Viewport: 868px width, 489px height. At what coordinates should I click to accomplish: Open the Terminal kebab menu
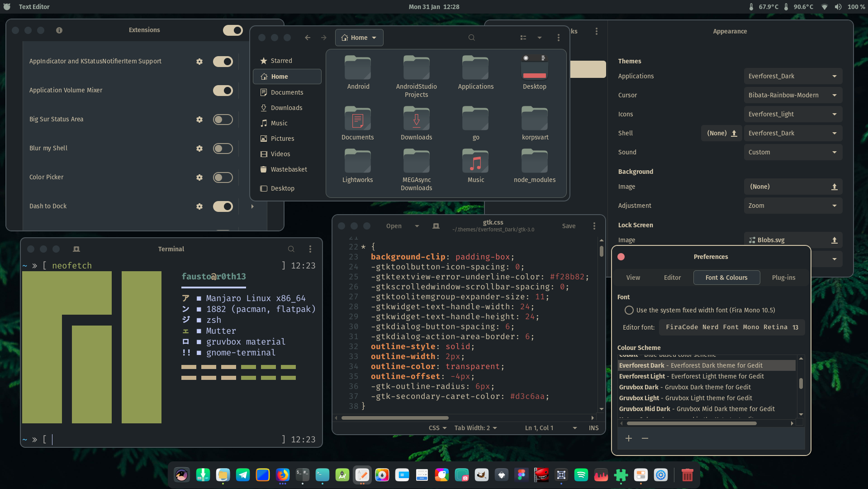[x=310, y=249]
